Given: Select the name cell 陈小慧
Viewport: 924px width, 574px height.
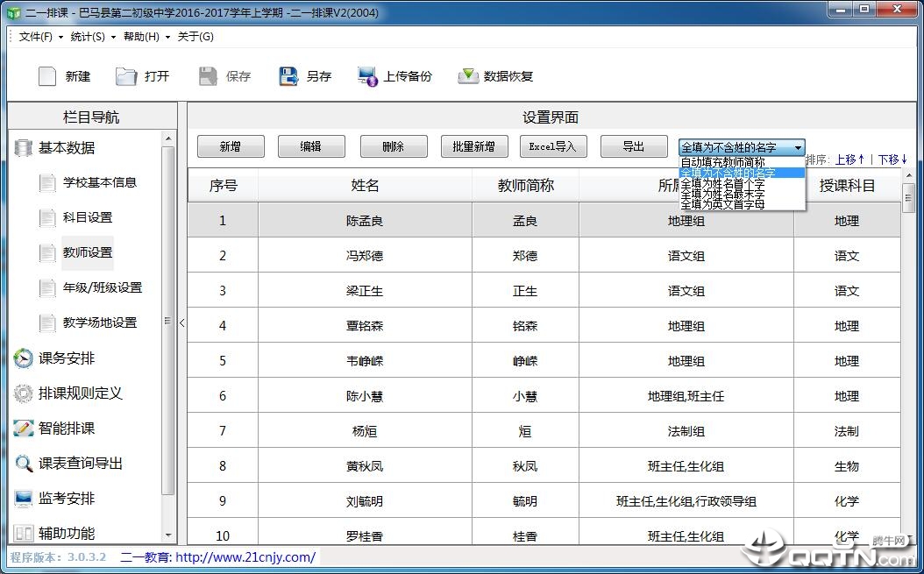Looking at the screenshot, I should (365, 396).
